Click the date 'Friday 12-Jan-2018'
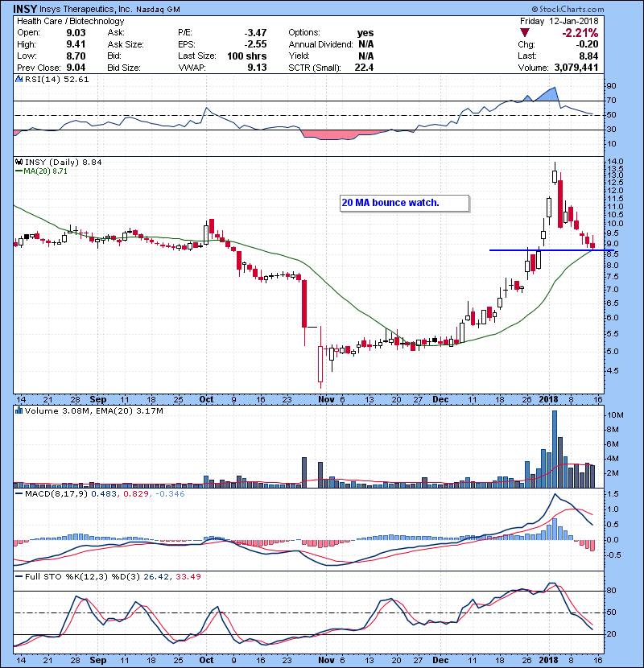The width and height of the screenshot is (644, 668). click(559, 21)
